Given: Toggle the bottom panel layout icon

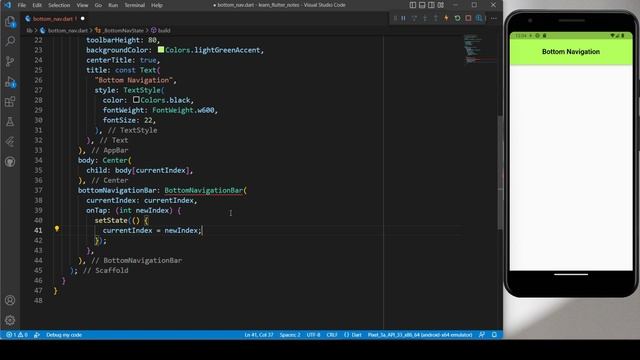Looking at the screenshot, I should [x=422, y=5].
